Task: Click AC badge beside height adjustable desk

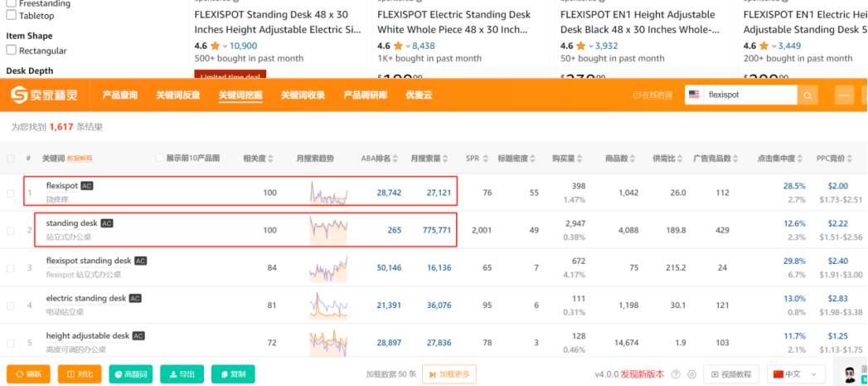Action: (138, 336)
